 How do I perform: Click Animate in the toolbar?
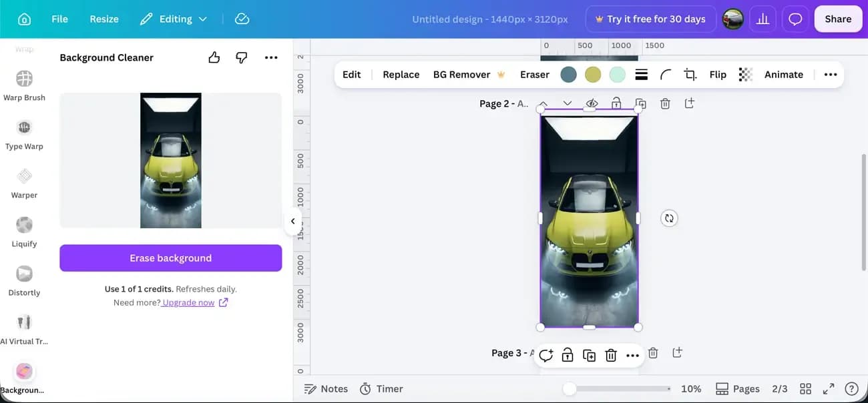pyautogui.click(x=783, y=75)
